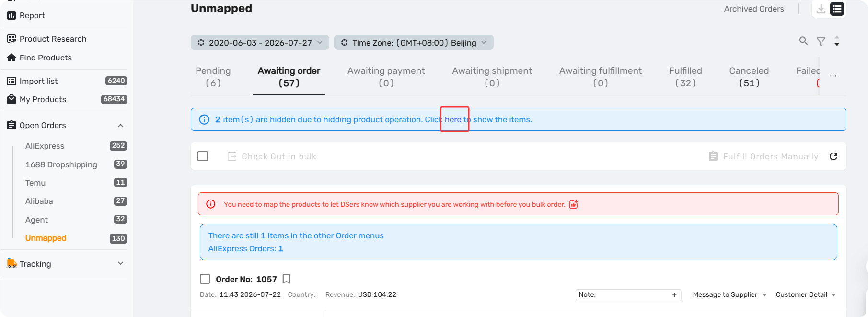This screenshot has width=868, height=317.
Task: Refresh orders with the reload icon
Action: pos(833,156)
